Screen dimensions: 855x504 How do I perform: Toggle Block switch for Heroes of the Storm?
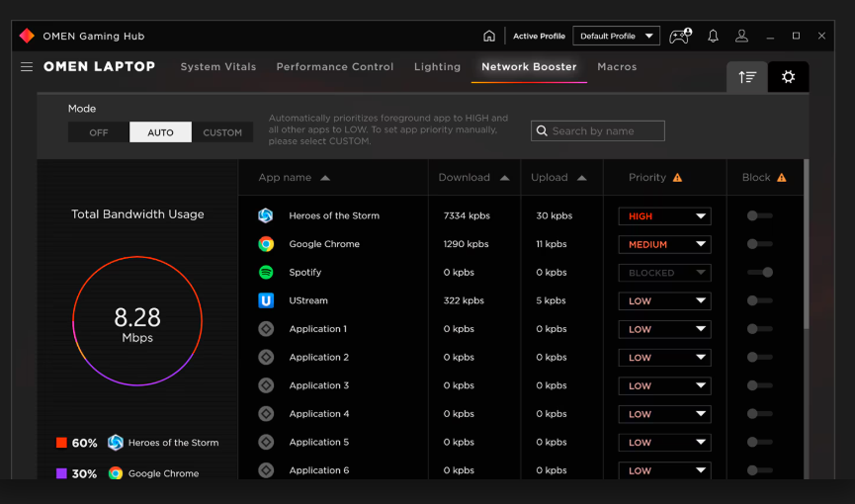point(759,216)
